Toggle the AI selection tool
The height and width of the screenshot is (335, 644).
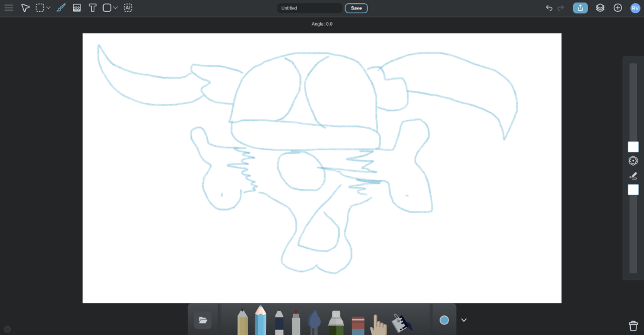click(128, 8)
